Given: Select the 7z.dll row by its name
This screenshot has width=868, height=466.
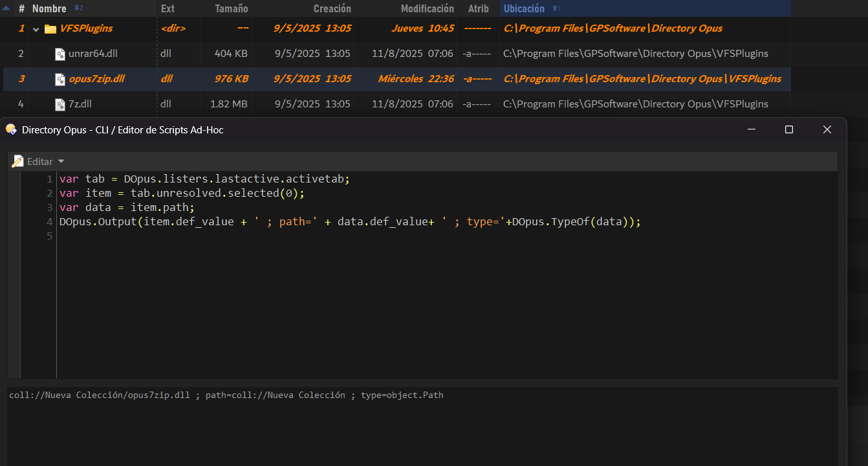Looking at the screenshot, I should pyautogui.click(x=80, y=104).
